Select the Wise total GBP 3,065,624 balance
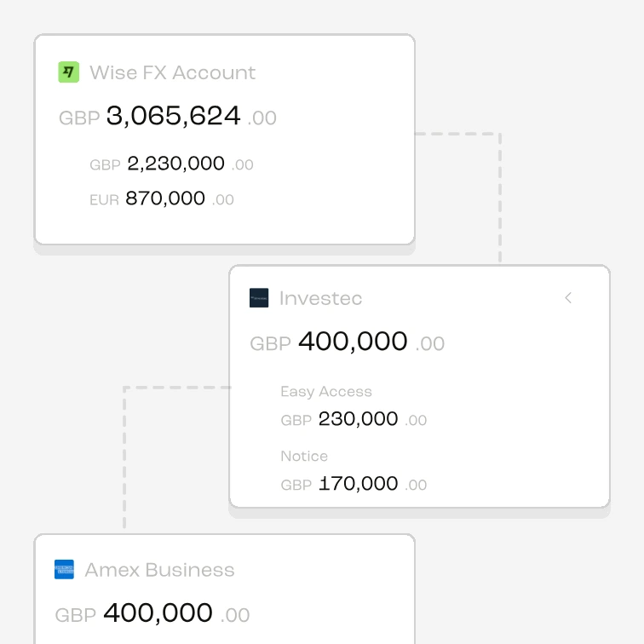The image size is (644, 644). pos(168,116)
